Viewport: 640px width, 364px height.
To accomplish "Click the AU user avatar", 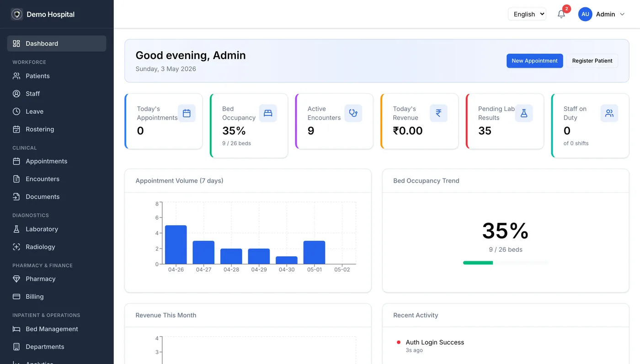I will tap(585, 14).
